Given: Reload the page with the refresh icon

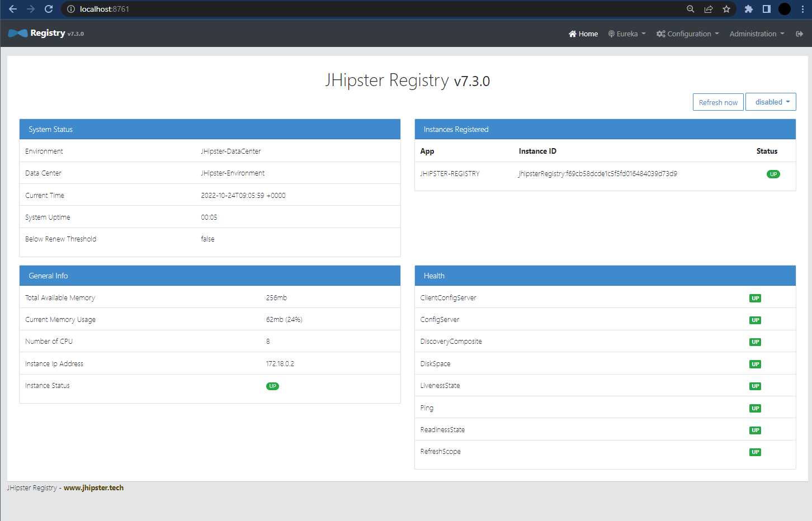Looking at the screenshot, I should pyautogui.click(x=49, y=9).
